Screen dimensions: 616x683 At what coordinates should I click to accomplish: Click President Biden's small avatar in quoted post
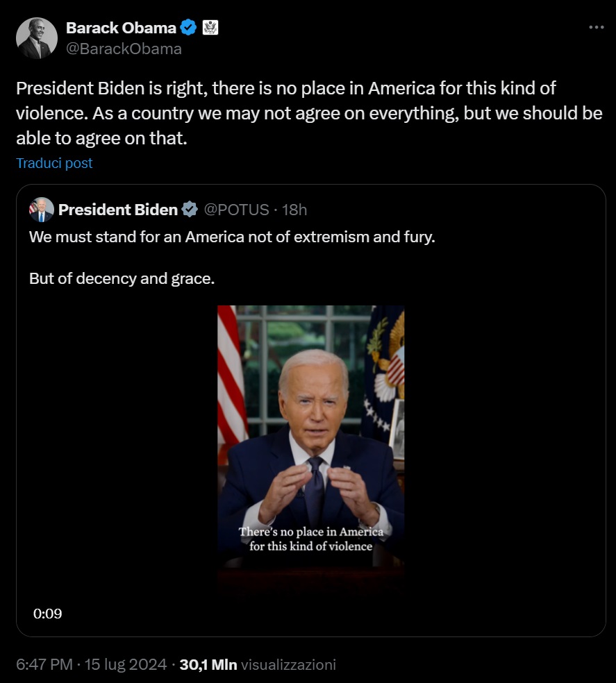[x=41, y=210]
